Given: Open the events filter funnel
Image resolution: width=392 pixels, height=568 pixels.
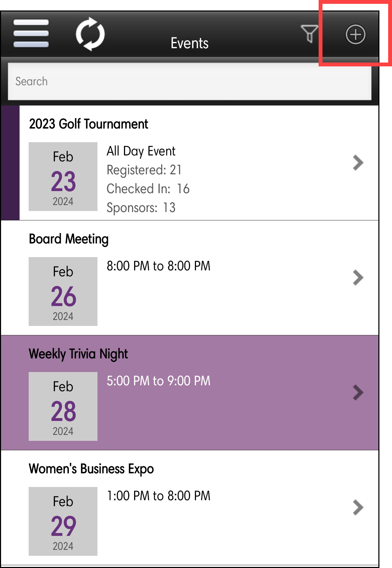Looking at the screenshot, I should coord(309,34).
